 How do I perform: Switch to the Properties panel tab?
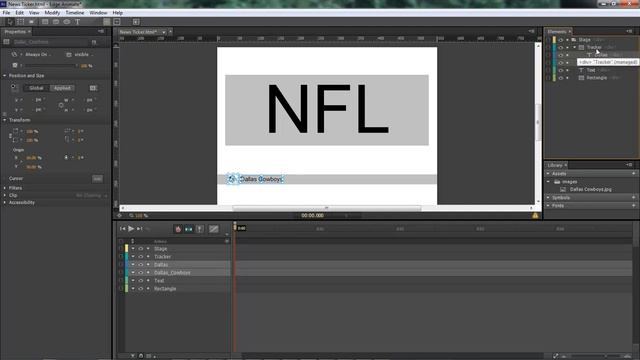[x=15, y=31]
